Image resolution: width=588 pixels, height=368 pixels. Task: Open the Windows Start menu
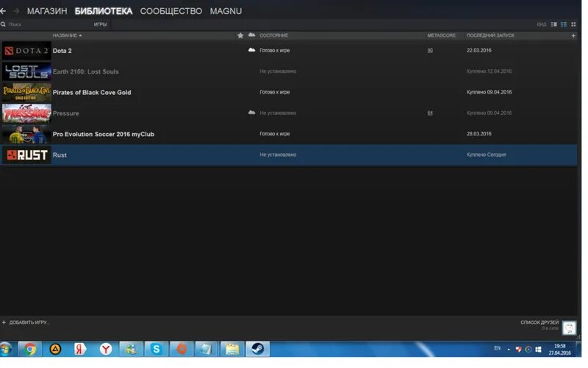click(x=6, y=349)
